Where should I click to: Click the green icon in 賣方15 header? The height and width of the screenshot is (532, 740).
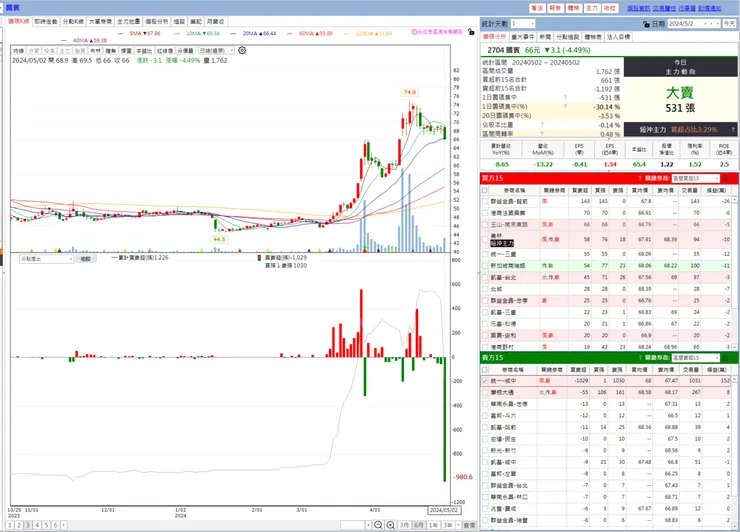pyautogui.click(x=725, y=358)
